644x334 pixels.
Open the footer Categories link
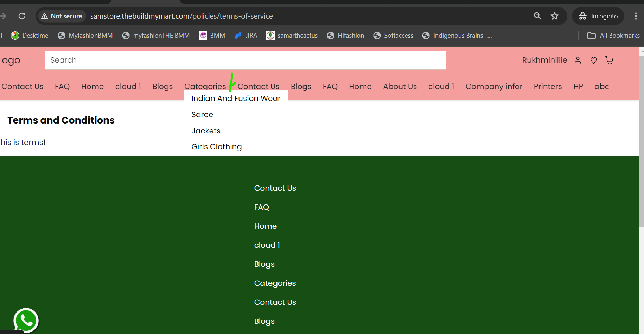275,283
